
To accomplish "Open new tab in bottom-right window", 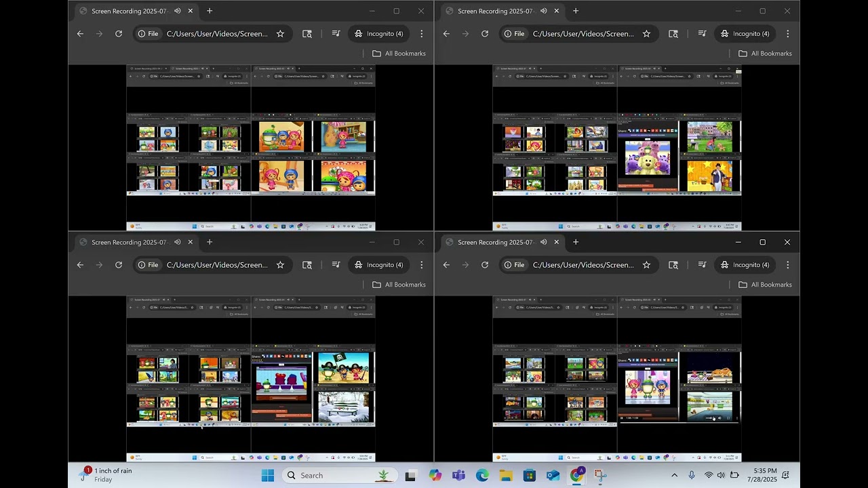I will (x=576, y=242).
